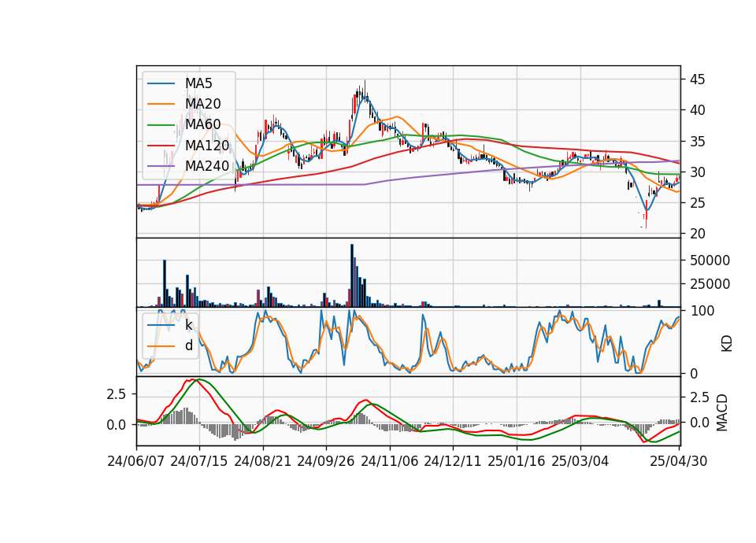Click the 25/04/30 date axis label
This screenshot has height=543, width=756.
point(678,461)
